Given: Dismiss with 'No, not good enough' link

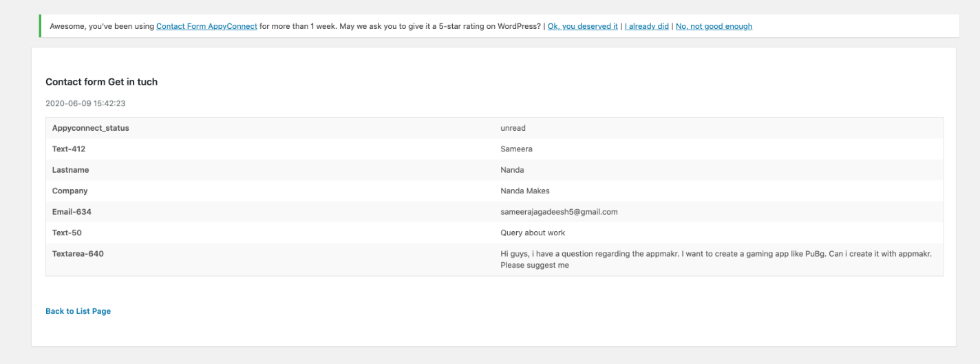Looking at the screenshot, I should click(714, 26).
